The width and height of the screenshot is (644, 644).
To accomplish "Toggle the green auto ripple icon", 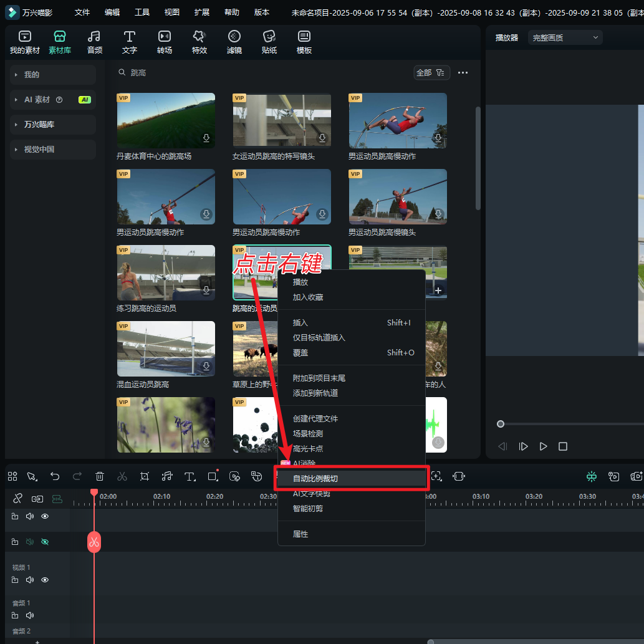I will tap(57, 499).
